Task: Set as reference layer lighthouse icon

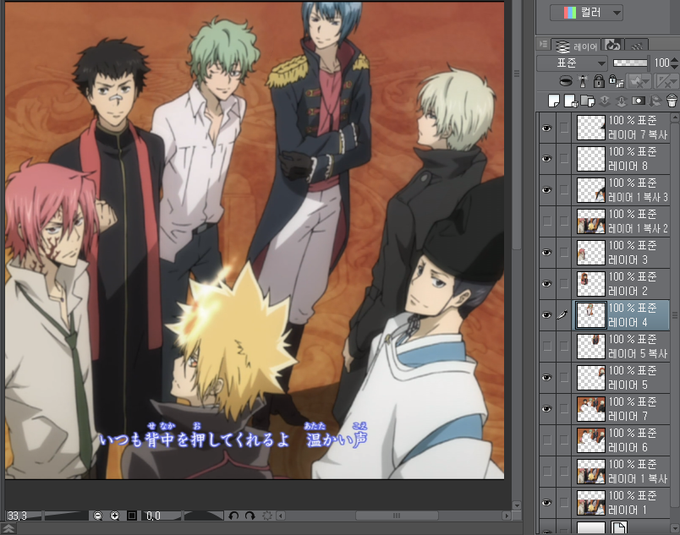Action: point(583,81)
